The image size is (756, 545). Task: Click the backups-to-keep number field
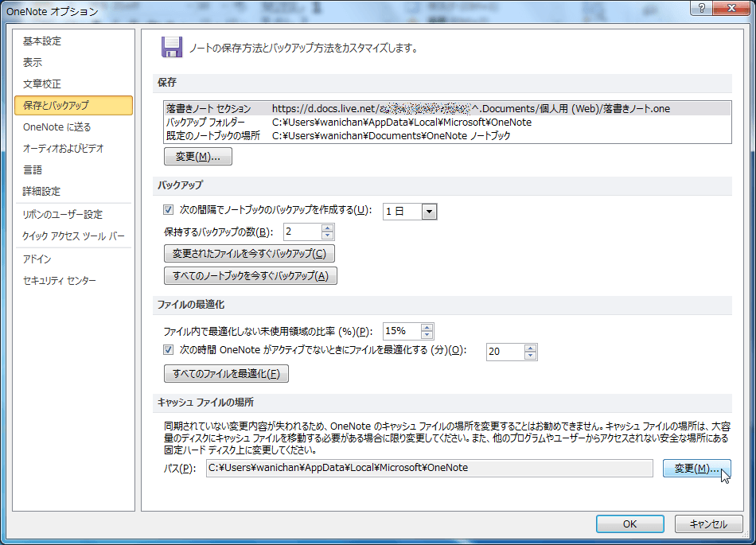(302, 232)
